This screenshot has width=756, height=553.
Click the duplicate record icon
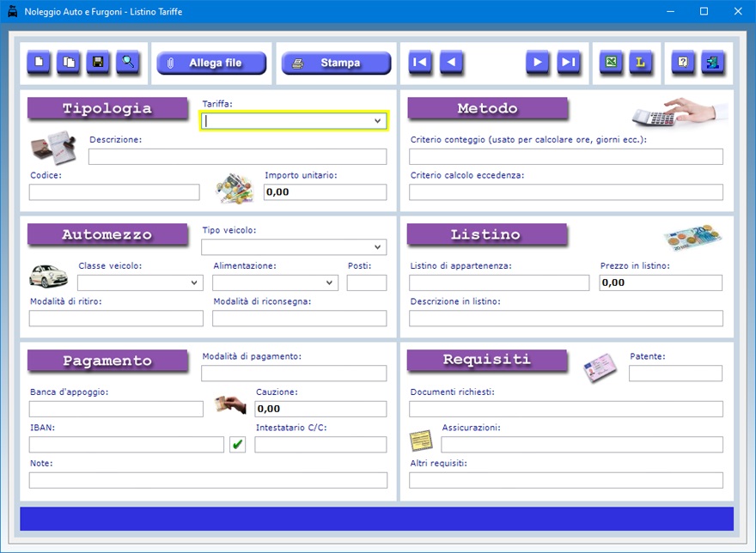pyautogui.click(x=69, y=63)
